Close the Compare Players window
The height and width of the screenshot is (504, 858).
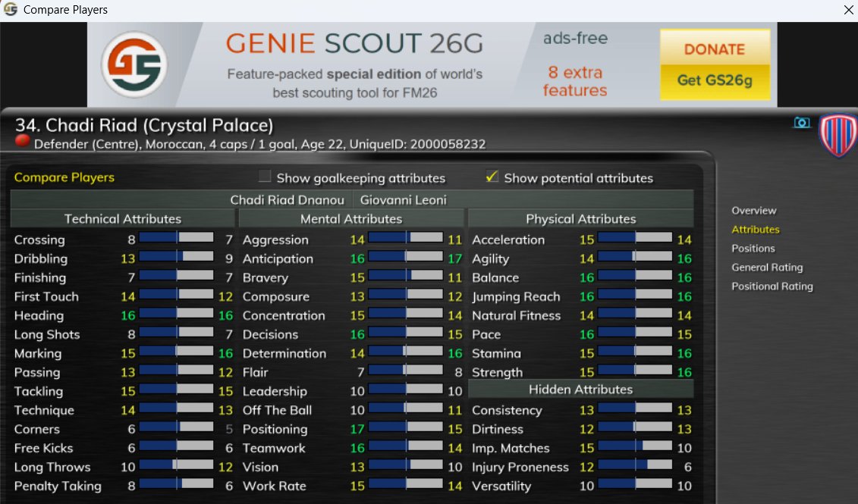(848, 10)
